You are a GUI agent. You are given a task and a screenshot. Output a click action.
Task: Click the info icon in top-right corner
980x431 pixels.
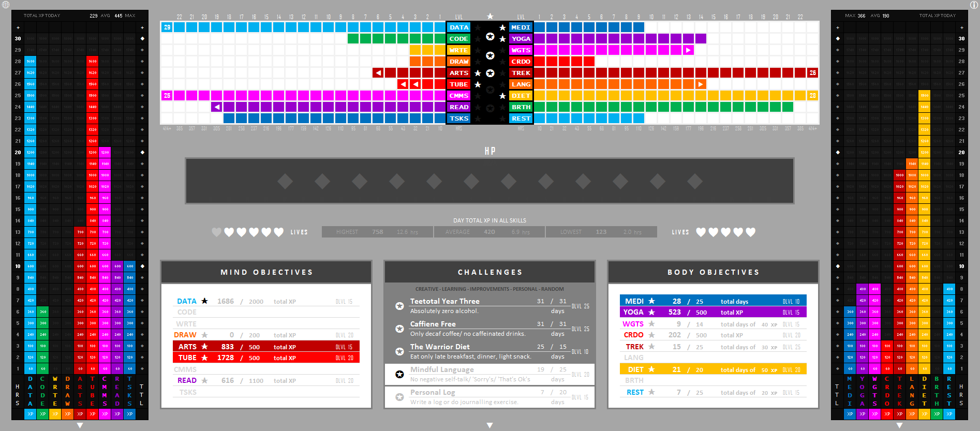974,5
